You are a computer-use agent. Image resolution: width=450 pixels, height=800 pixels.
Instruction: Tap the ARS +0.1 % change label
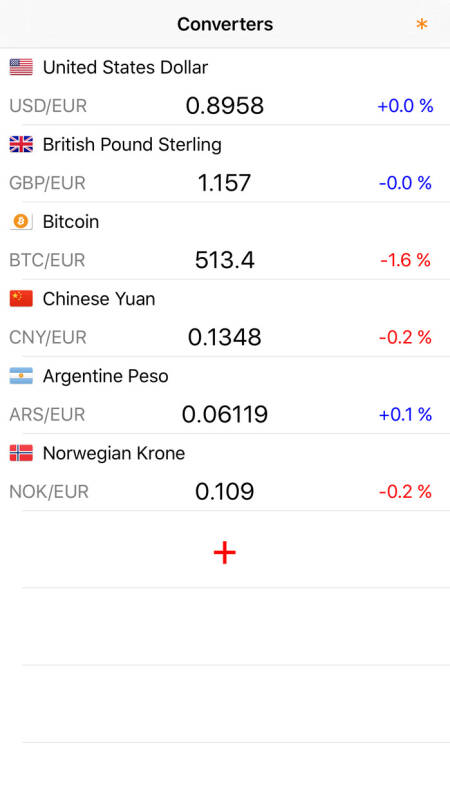(x=406, y=414)
